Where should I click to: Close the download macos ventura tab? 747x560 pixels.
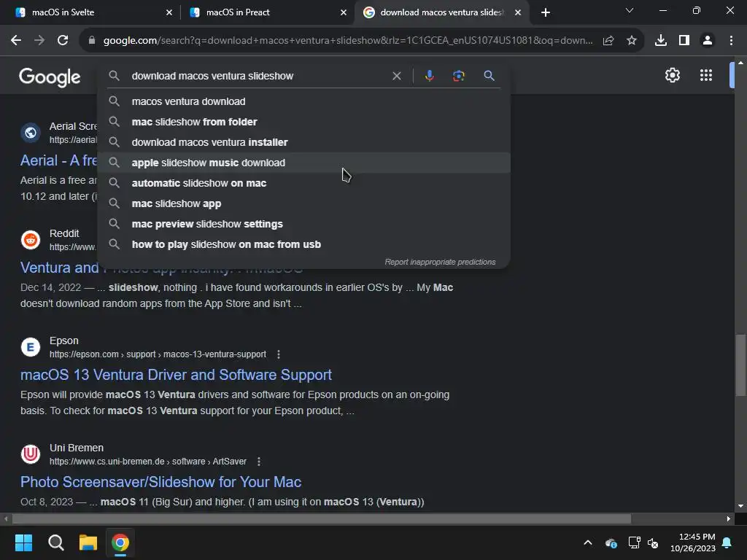coord(518,12)
